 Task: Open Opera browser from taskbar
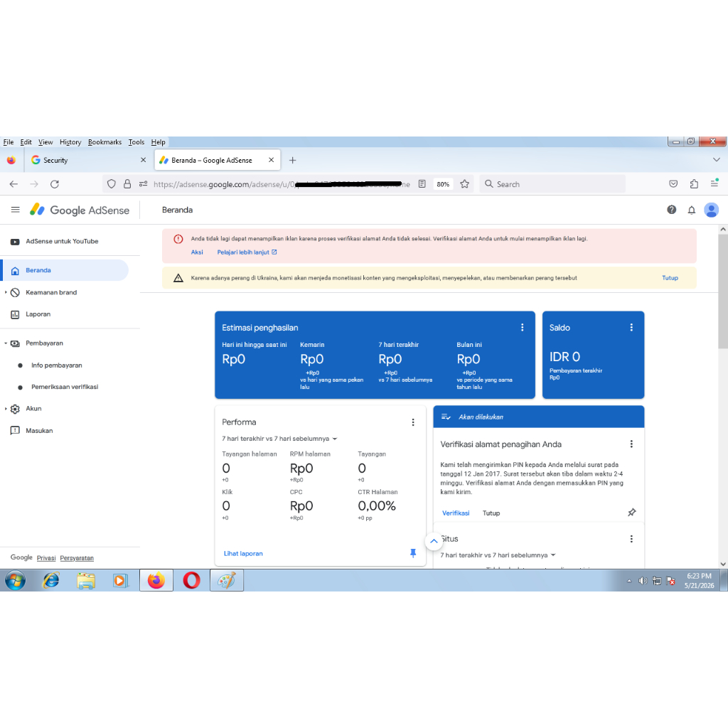(x=191, y=580)
